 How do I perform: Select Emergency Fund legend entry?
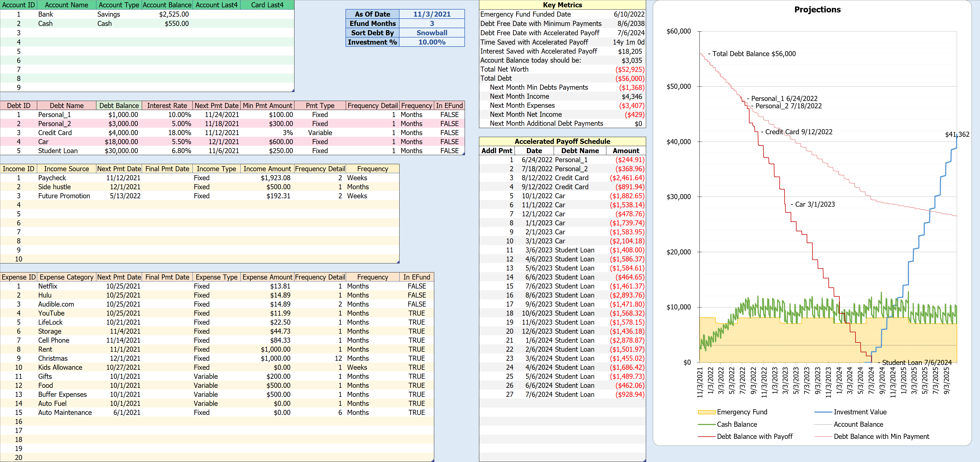tap(733, 412)
